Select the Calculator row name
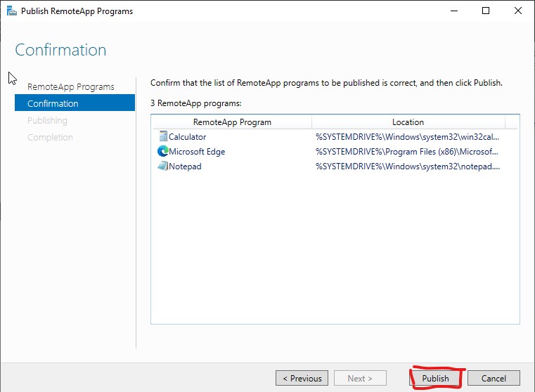535x392 pixels. point(187,137)
